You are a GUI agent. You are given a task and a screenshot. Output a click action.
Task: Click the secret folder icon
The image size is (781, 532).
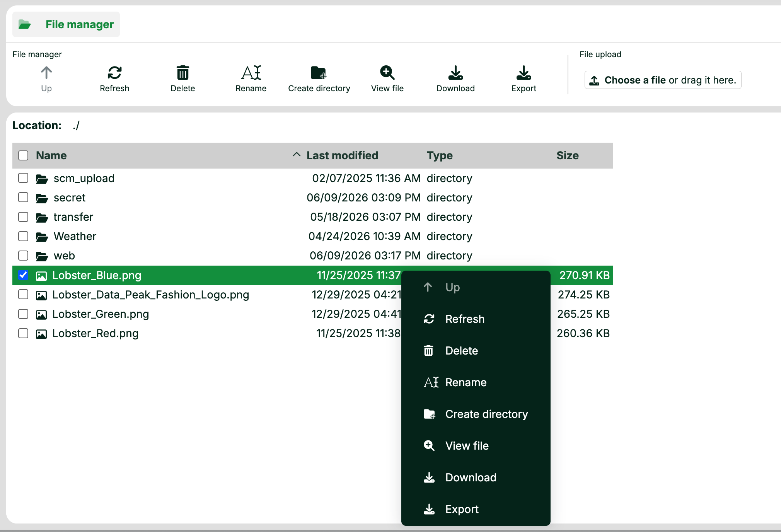(x=42, y=198)
